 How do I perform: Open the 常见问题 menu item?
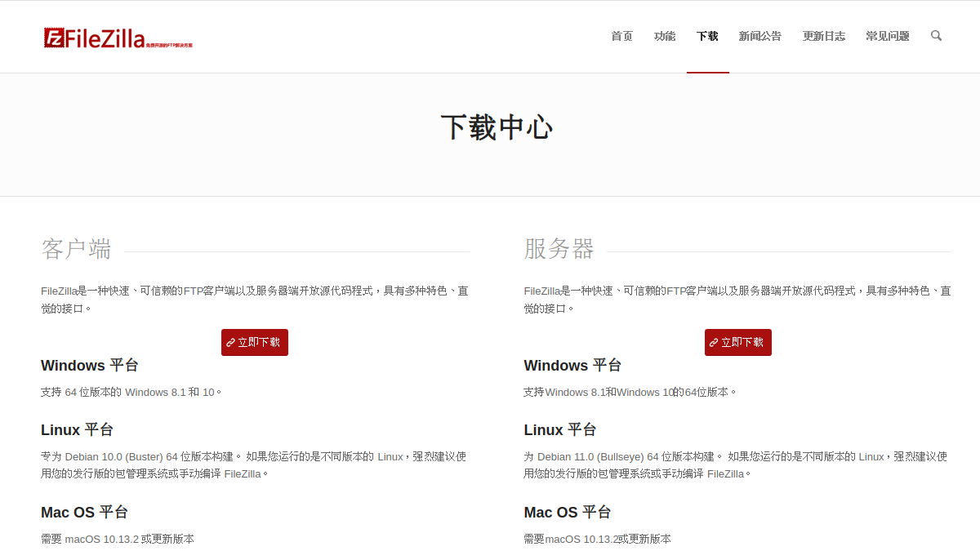[887, 36]
